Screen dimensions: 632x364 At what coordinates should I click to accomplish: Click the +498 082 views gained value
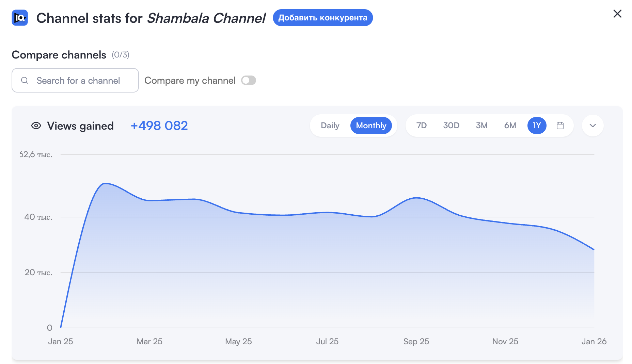click(x=159, y=126)
